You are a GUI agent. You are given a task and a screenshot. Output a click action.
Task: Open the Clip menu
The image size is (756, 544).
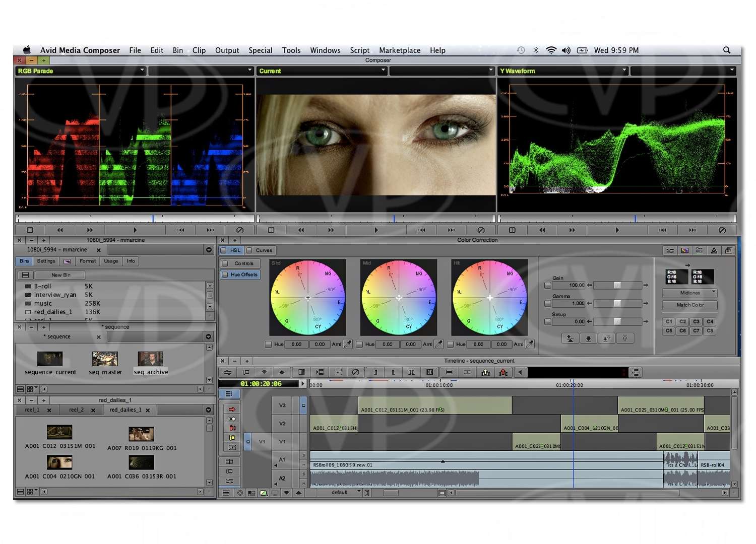pos(199,50)
